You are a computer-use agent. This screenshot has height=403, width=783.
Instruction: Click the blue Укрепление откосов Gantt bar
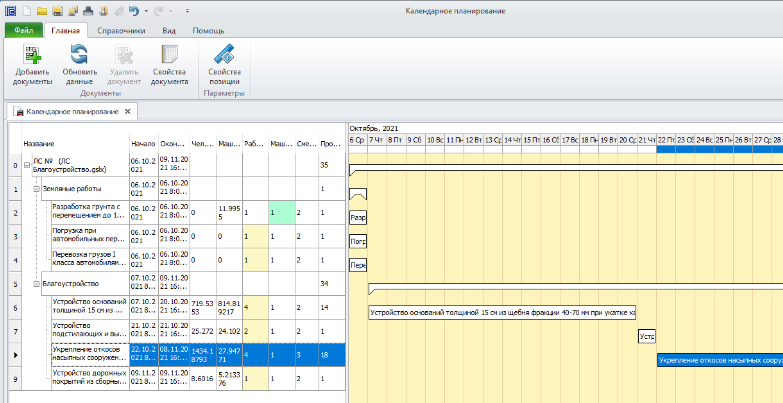click(720, 360)
